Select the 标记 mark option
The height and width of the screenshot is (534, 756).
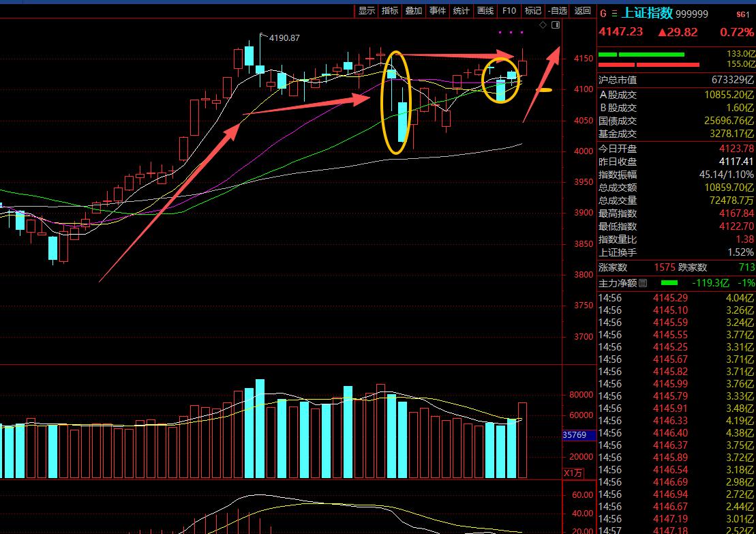tap(533, 11)
